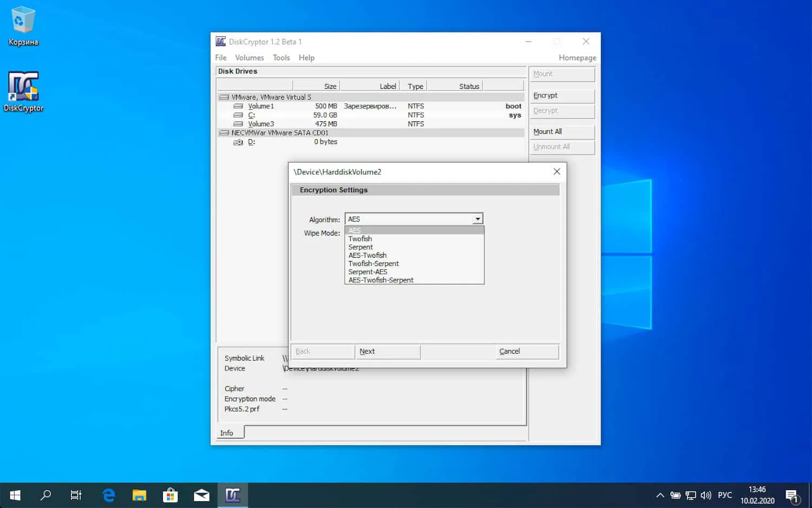Open Microsoft Edge from the taskbar

point(108,494)
